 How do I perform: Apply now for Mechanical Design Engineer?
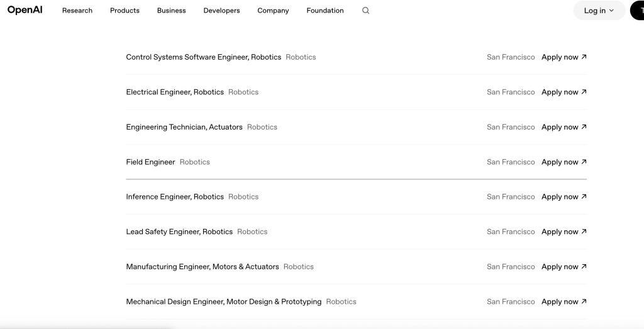pyautogui.click(x=564, y=301)
